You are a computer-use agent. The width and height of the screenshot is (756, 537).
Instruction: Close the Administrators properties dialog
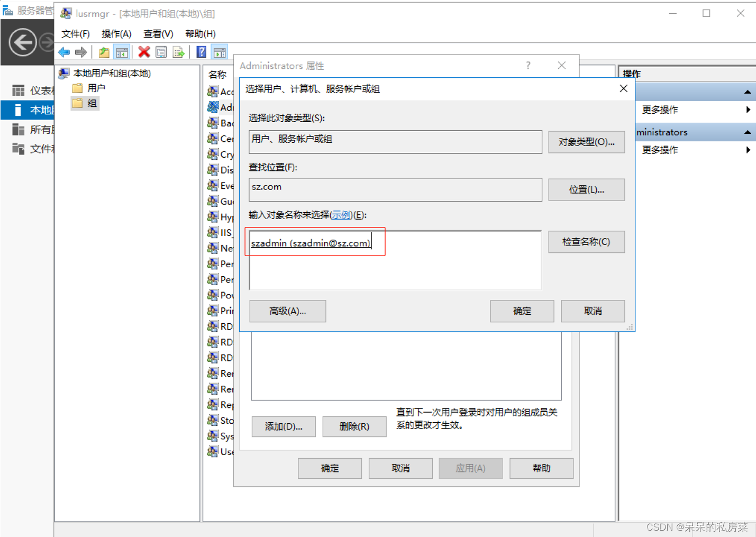click(562, 65)
